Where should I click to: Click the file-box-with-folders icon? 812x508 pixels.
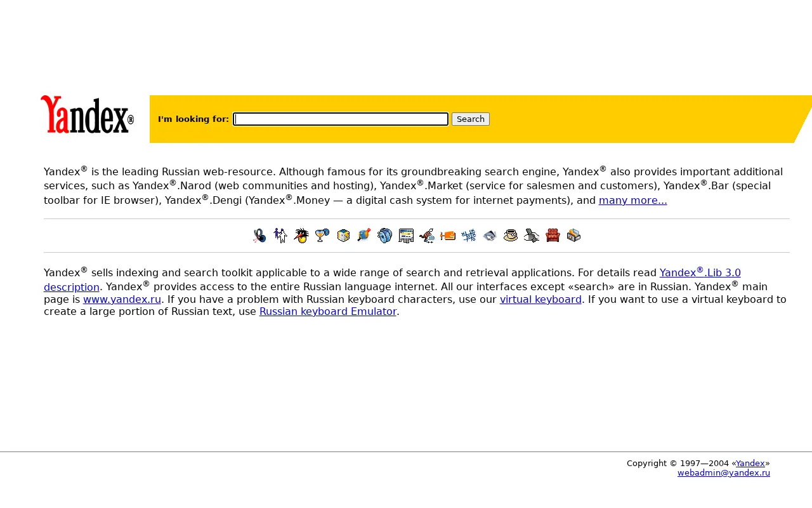point(573,236)
